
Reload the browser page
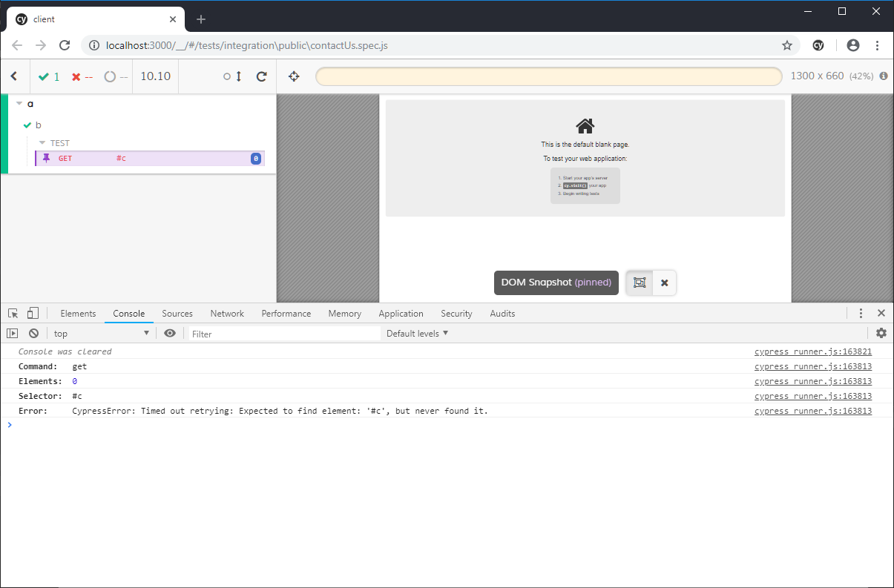click(x=65, y=45)
